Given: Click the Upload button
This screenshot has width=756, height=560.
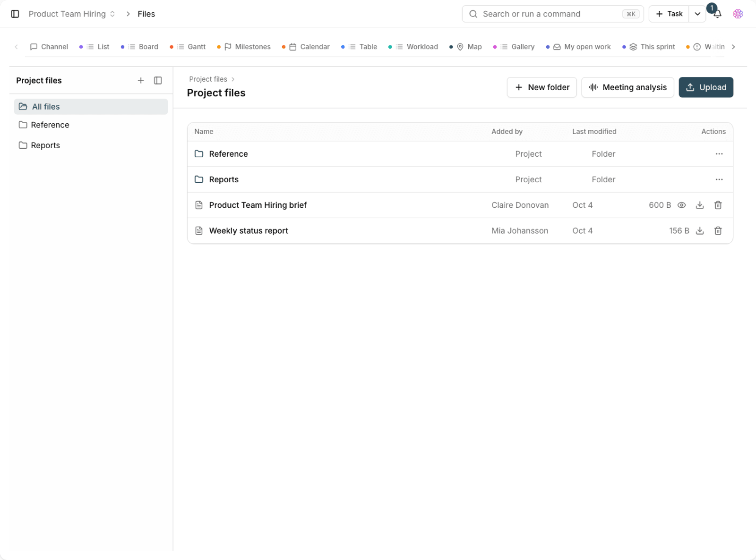Looking at the screenshot, I should point(706,87).
